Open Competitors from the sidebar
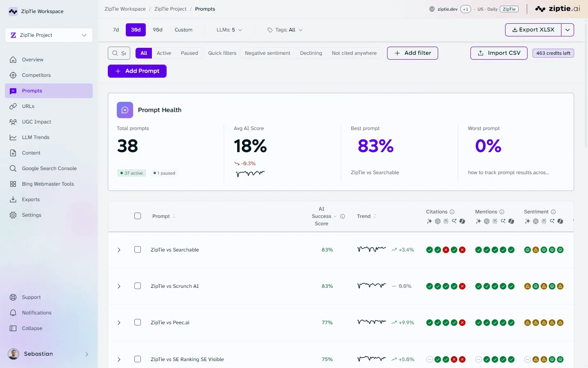The width and height of the screenshot is (588, 368). (49, 75)
